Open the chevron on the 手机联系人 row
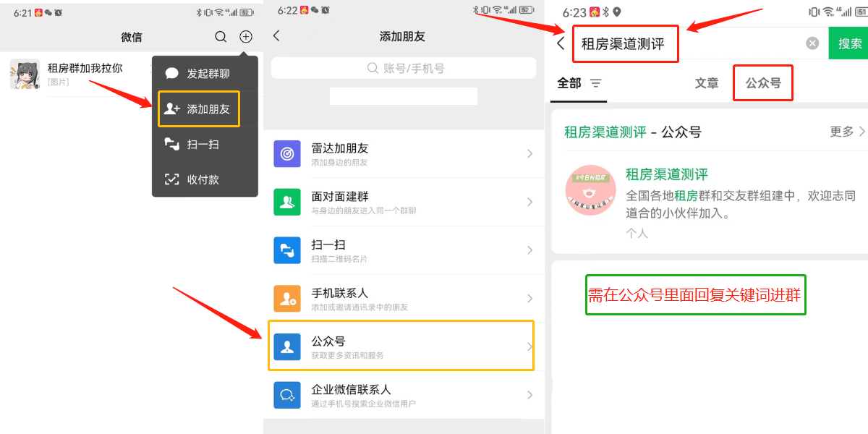The width and height of the screenshot is (868, 434). pos(529,299)
